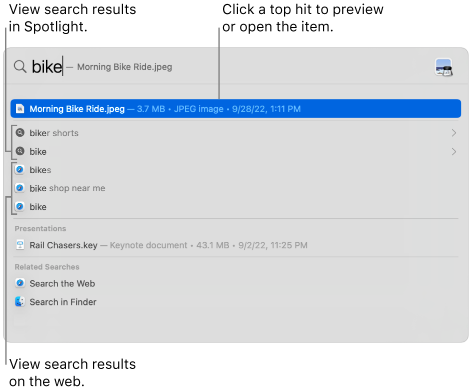This screenshot has height=389, width=472.
Task: Click the magnifying glass search icon
Action: 20,67
